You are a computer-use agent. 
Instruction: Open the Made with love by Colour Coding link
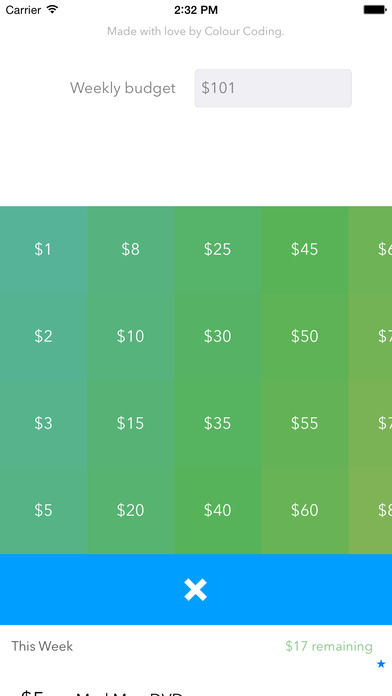pyautogui.click(x=196, y=32)
